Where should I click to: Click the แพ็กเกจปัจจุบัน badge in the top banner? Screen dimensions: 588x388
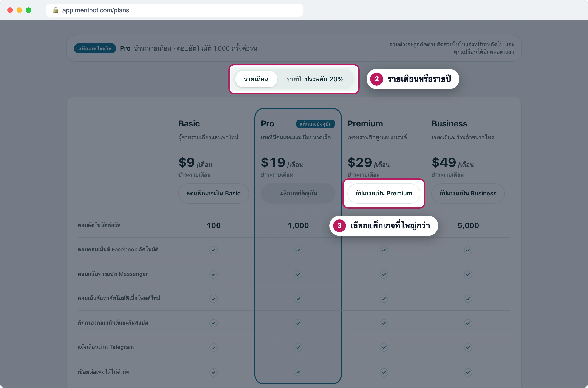[95, 48]
